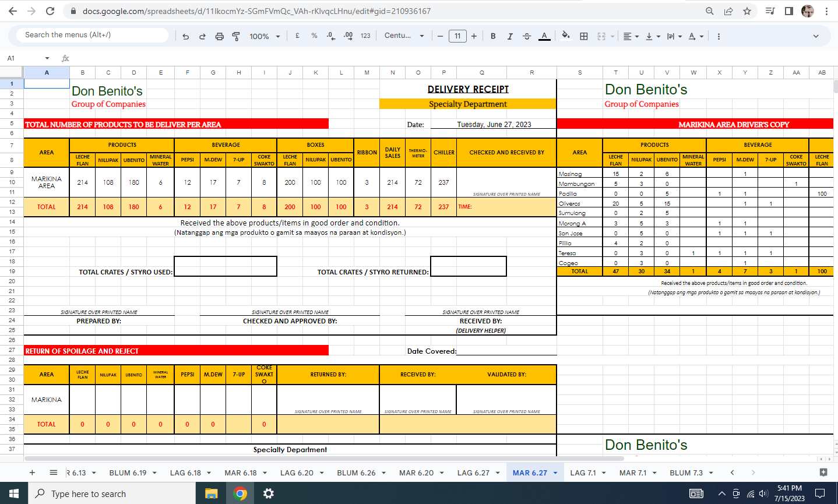Increase decimal places
Image resolution: width=838 pixels, height=504 pixels.
point(348,36)
